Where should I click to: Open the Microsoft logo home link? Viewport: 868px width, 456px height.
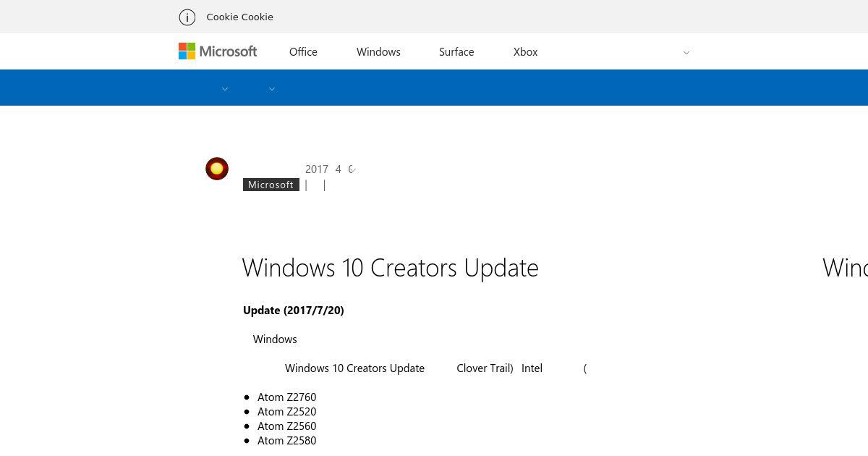(218, 51)
